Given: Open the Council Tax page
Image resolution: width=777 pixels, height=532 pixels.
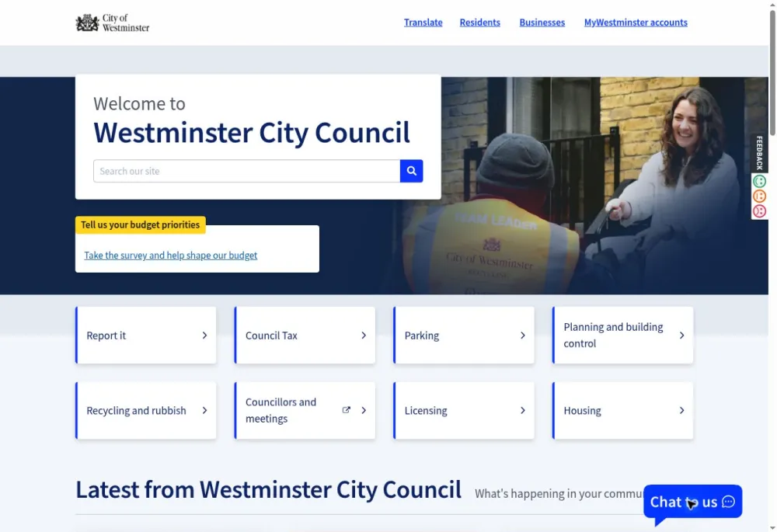Looking at the screenshot, I should click(305, 336).
